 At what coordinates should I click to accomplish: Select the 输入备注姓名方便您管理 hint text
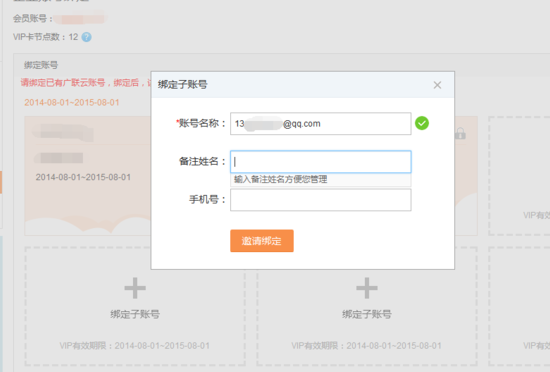point(281,180)
